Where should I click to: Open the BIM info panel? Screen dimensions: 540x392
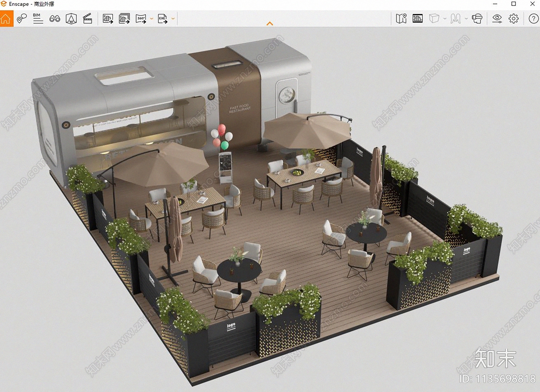click(38, 19)
